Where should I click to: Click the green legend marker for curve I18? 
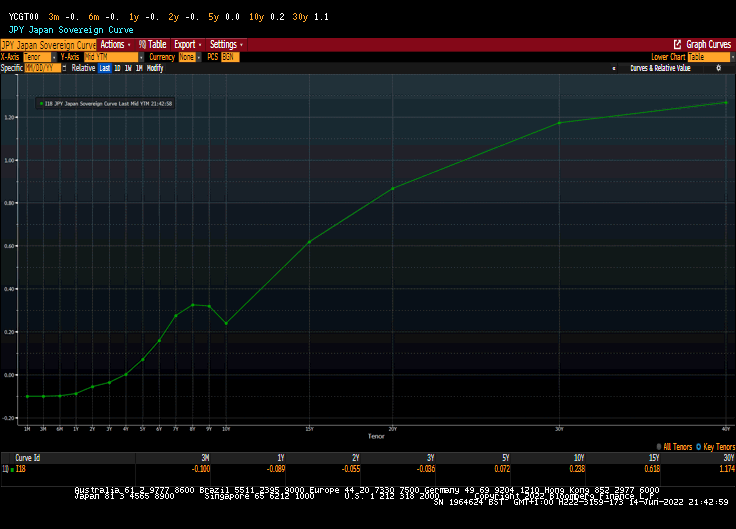click(40, 103)
